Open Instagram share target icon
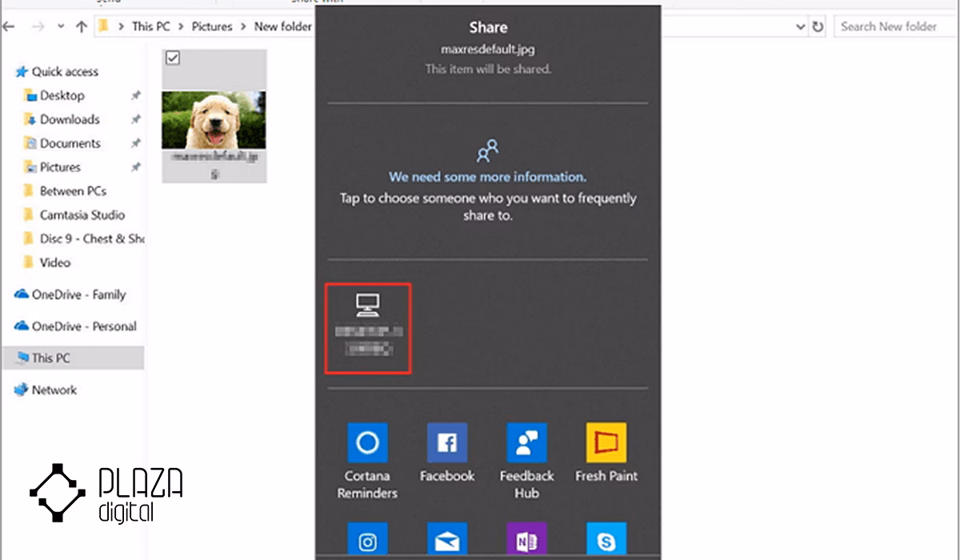The height and width of the screenshot is (560, 960). tap(367, 540)
